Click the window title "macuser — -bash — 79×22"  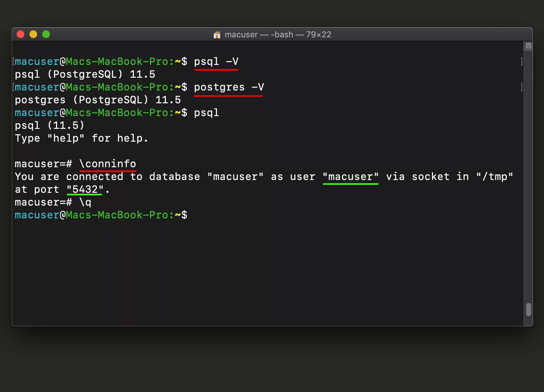[x=278, y=35]
